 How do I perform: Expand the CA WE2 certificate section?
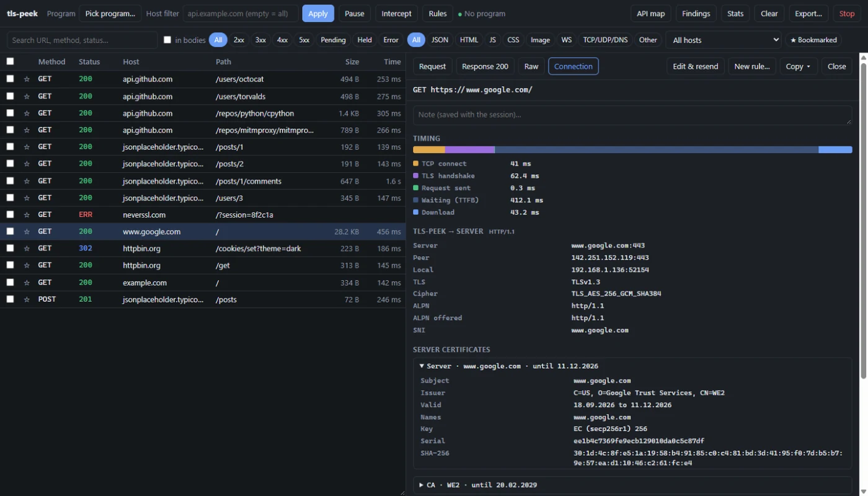(x=477, y=485)
